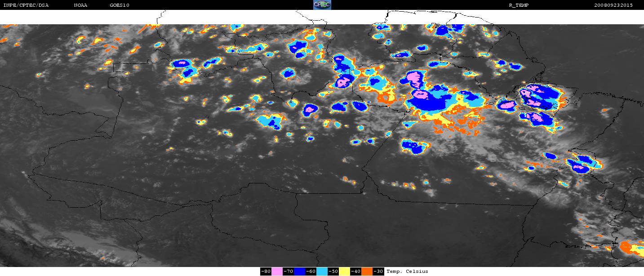This screenshot has height=276, width=644.
Task: Select the orange legend color swatch
Action: (367, 272)
